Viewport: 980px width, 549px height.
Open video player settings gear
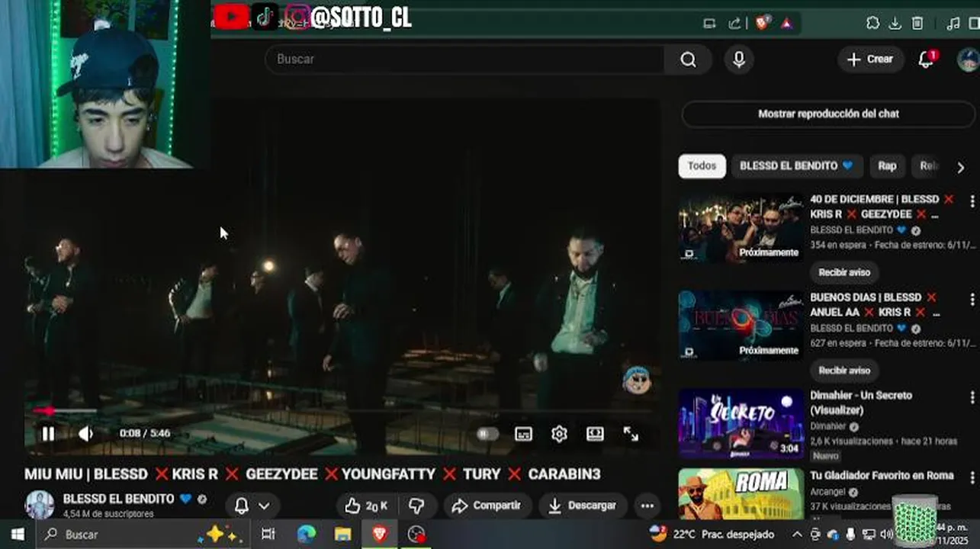point(559,434)
